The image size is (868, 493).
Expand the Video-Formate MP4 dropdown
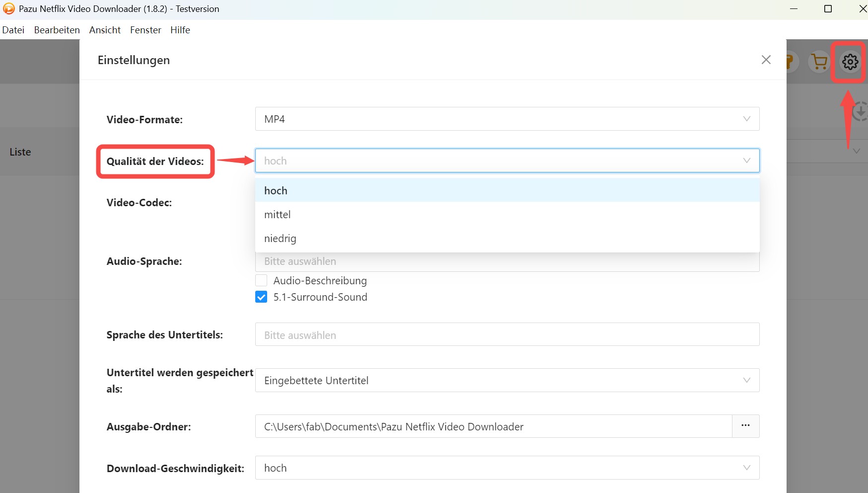(507, 119)
